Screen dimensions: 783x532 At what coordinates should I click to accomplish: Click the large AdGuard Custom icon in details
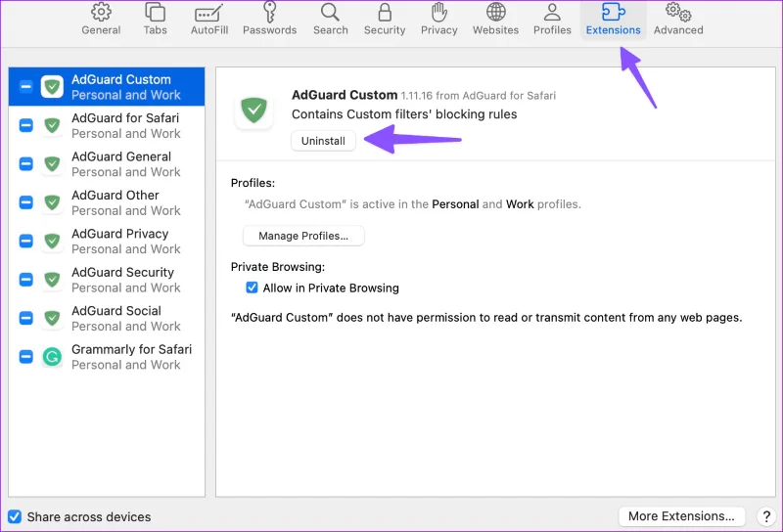[x=253, y=110]
